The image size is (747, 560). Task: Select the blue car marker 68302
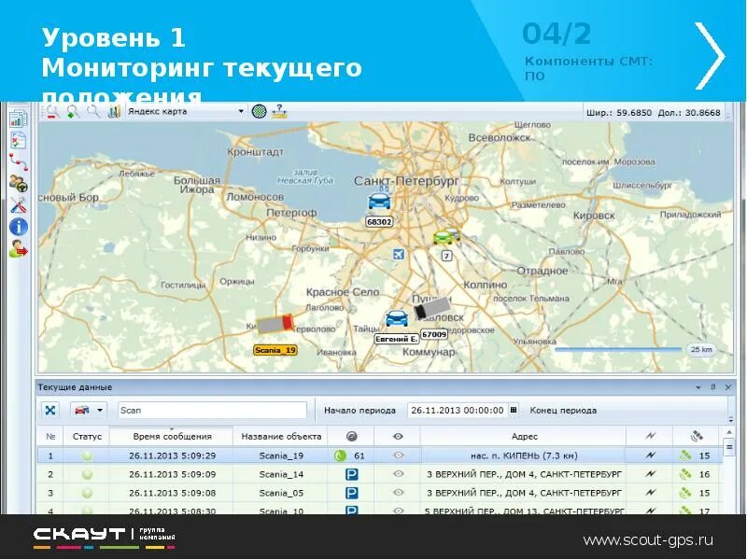coord(379,201)
